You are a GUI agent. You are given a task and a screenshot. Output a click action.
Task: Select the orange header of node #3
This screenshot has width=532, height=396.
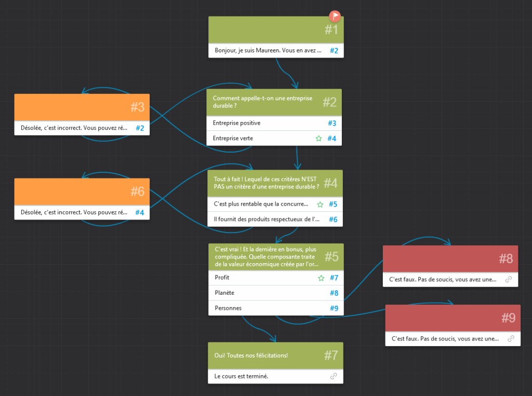(x=82, y=107)
